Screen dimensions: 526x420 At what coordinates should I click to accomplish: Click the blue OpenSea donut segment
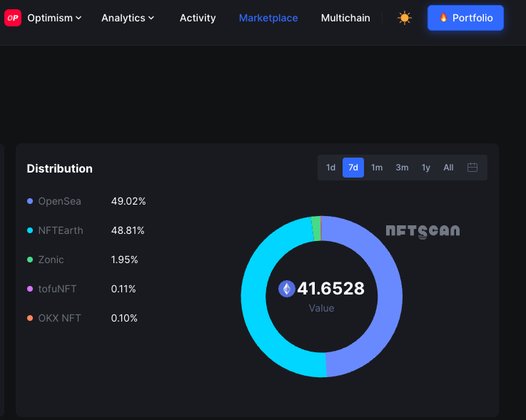pos(389,297)
